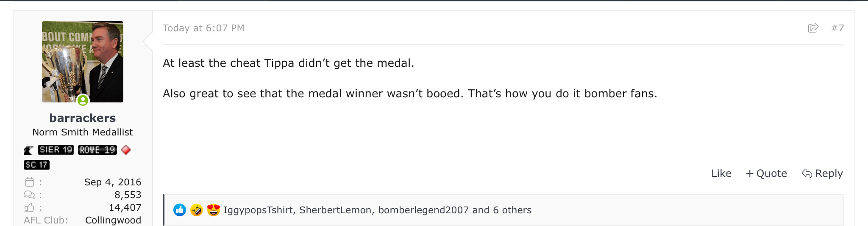This screenshot has height=226, width=868.
Task: Reply to barrackers' post
Action: coord(822,174)
